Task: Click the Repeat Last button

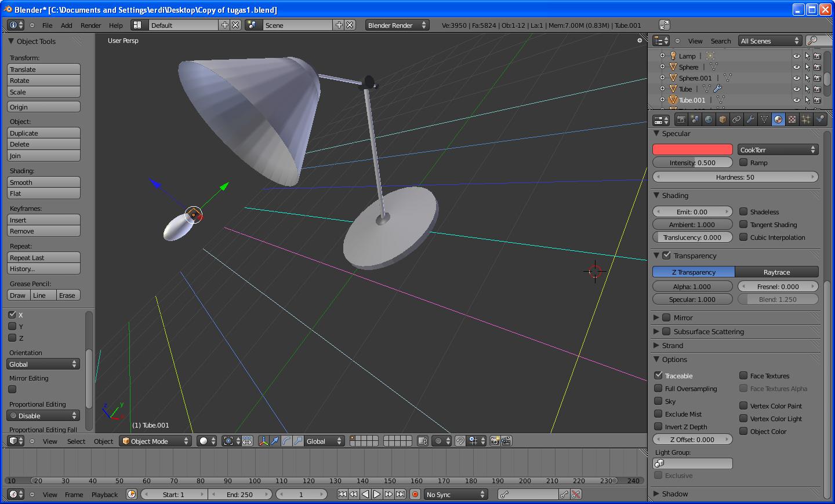Action: (x=44, y=258)
